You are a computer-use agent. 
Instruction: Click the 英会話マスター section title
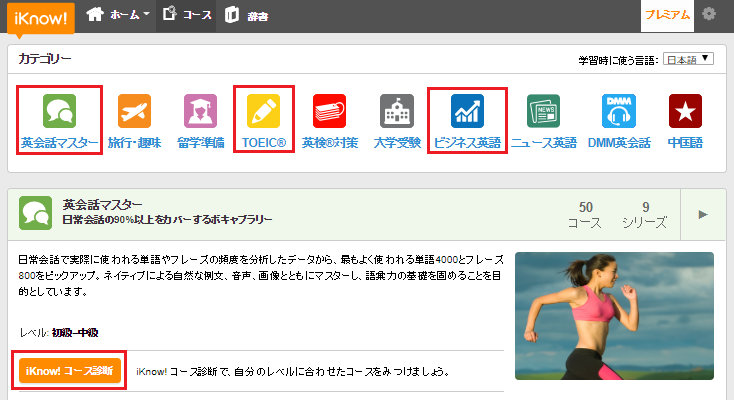coord(103,205)
